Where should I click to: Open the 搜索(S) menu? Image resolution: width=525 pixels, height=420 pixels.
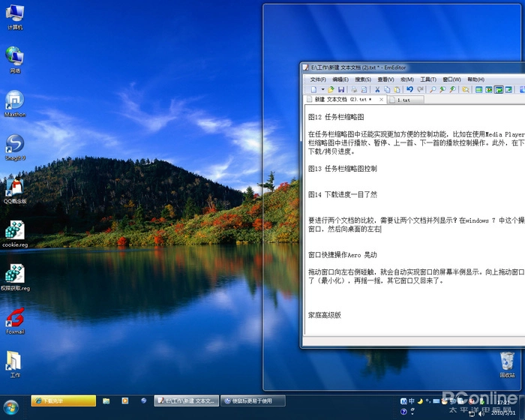pyautogui.click(x=363, y=79)
